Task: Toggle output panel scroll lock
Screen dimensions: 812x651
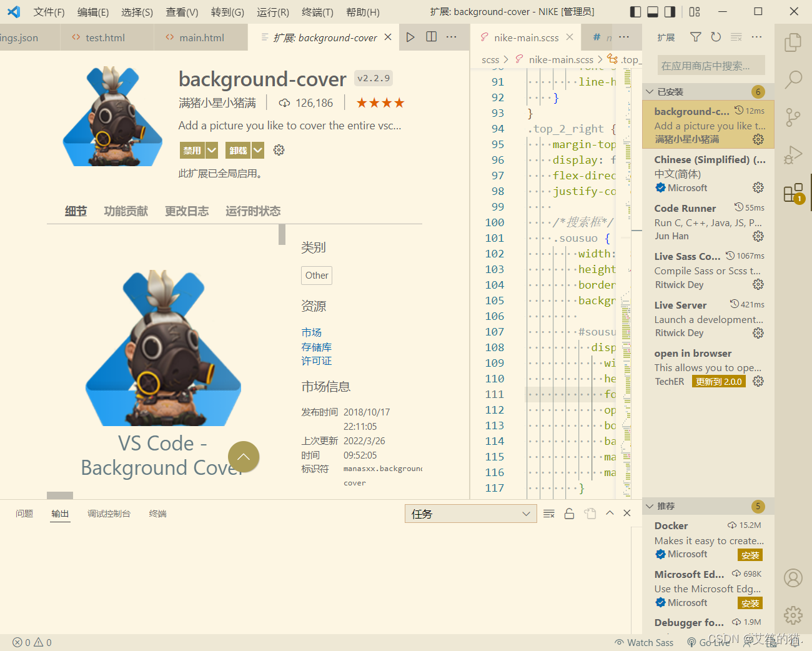Action: pyautogui.click(x=569, y=514)
